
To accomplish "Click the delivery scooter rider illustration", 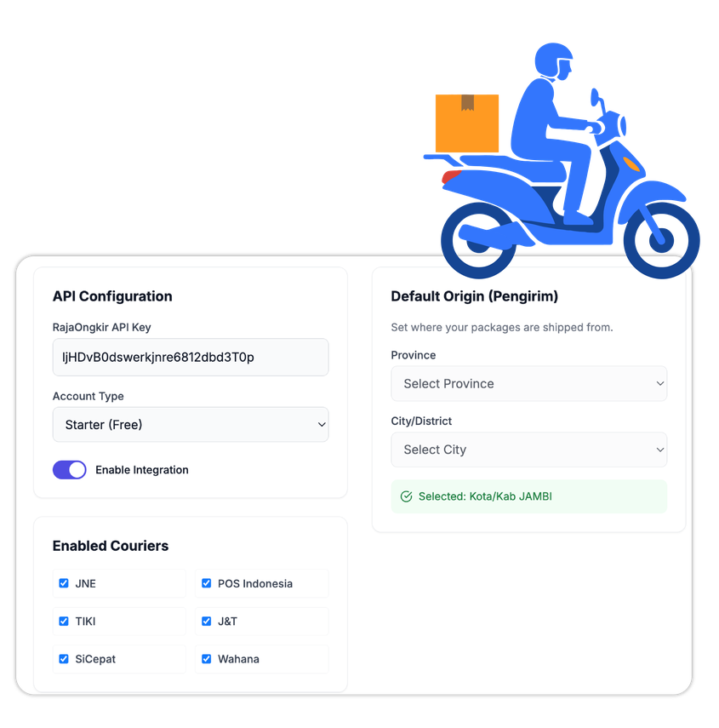I will click(x=562, y=161).
